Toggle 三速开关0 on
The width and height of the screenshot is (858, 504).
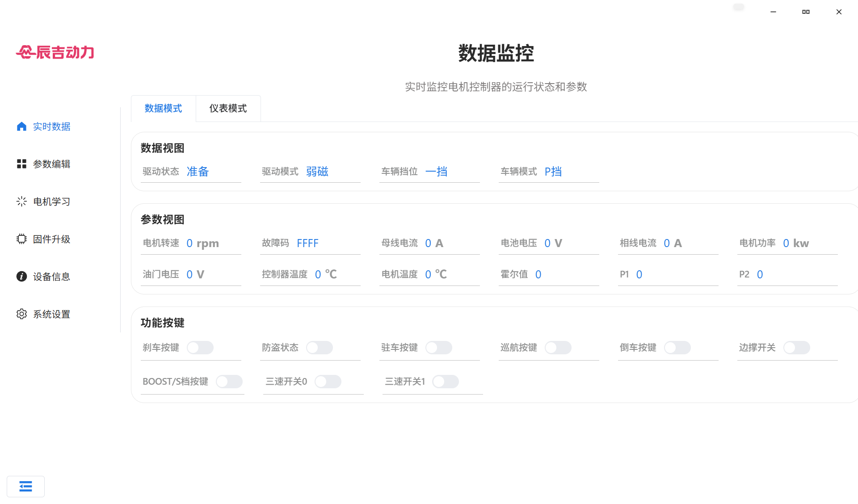point(328,382)
